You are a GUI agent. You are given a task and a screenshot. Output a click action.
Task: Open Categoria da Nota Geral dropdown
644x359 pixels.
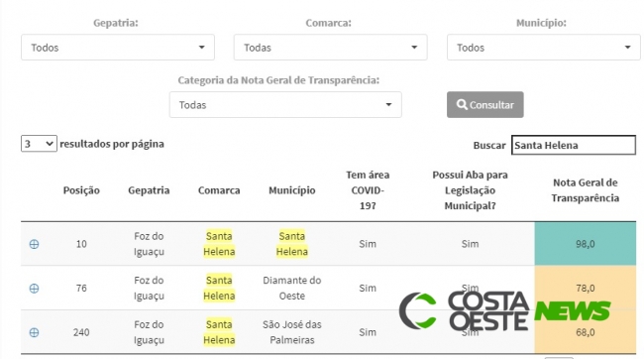285,105
